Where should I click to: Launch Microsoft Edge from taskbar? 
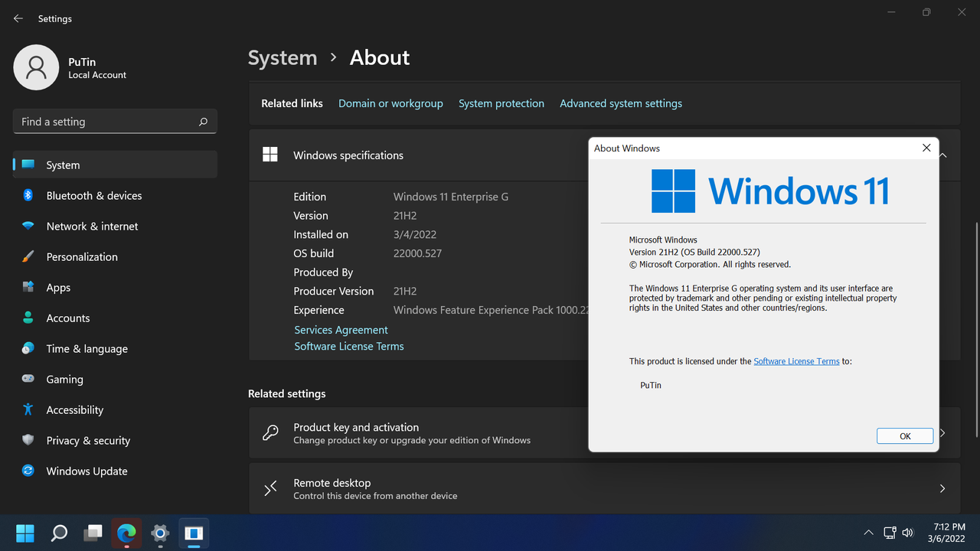[126, 533]
